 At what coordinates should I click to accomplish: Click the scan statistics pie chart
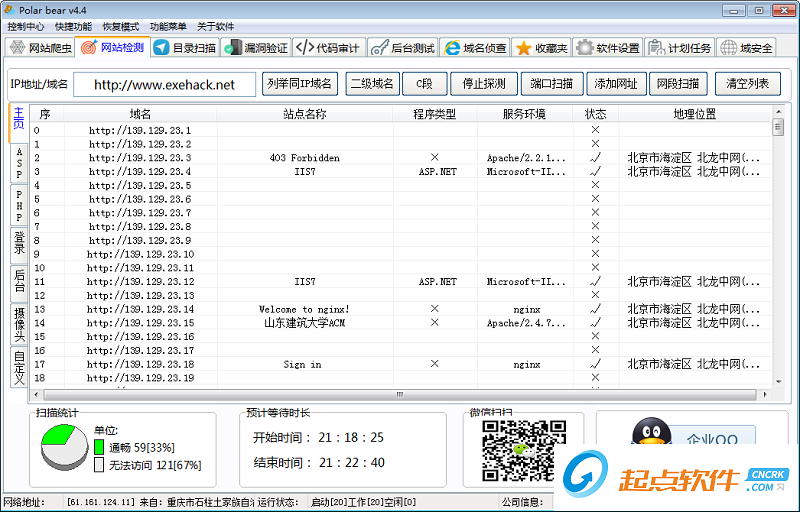coord(64,447)
